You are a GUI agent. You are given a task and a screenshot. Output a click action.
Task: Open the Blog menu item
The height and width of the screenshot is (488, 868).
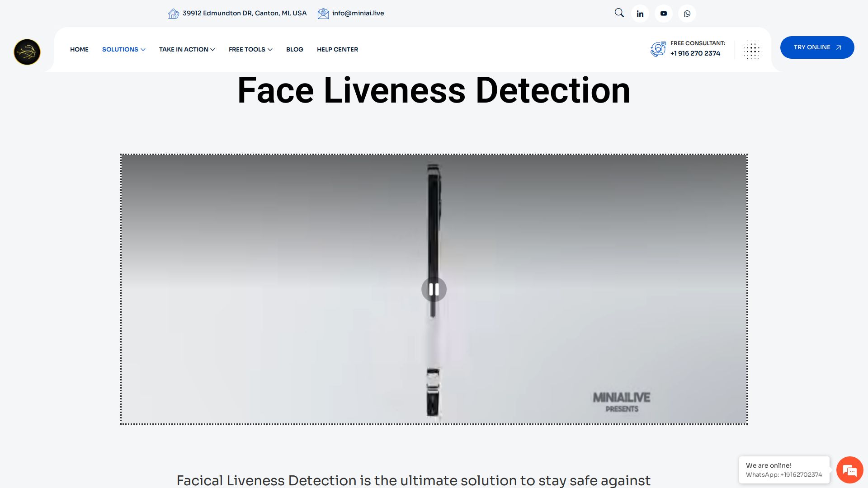[295, 49]
